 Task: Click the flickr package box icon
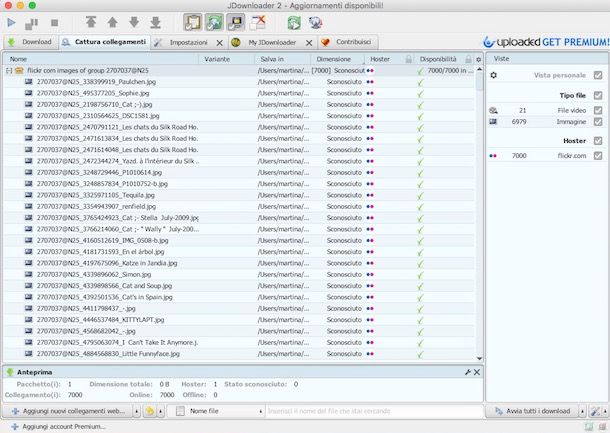[x=19, y=70]
